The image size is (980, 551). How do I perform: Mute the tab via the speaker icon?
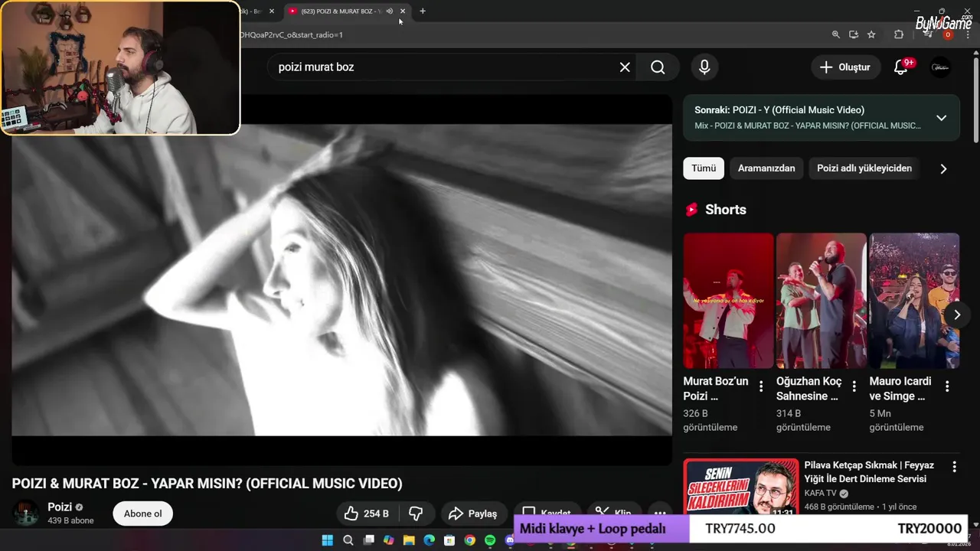[390, 11]
